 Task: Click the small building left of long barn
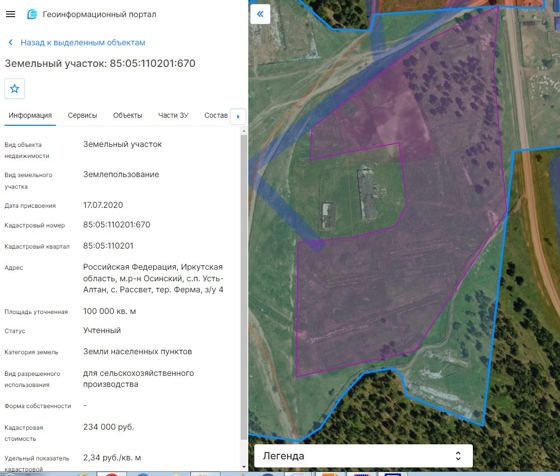(x=329, y=215)
